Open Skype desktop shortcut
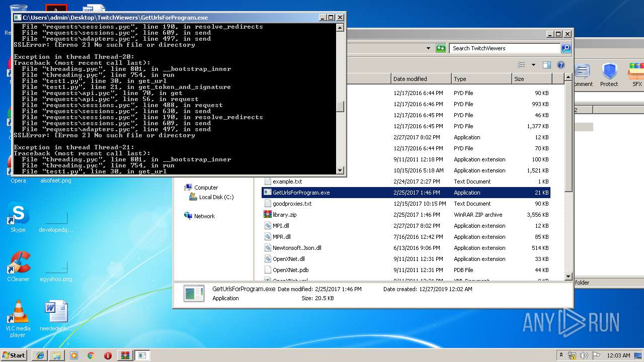 point(18,218)
